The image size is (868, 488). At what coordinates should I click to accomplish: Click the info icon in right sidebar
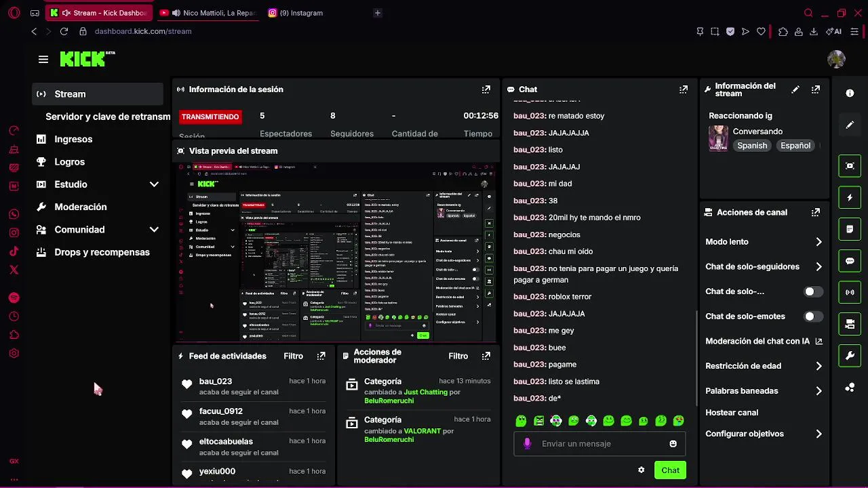tap(850, 93)
